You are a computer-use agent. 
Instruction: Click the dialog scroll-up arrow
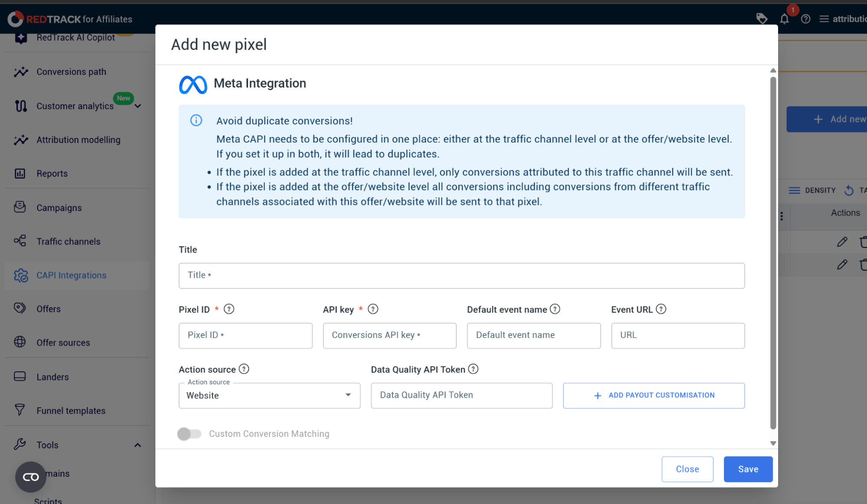[772, 70]
